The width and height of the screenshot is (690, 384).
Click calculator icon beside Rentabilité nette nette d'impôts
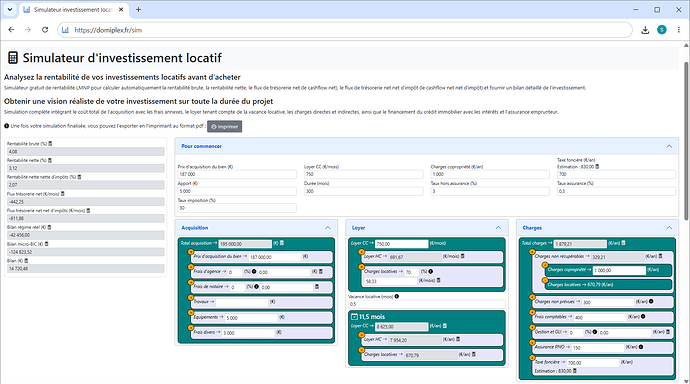[x=79, y=177]
